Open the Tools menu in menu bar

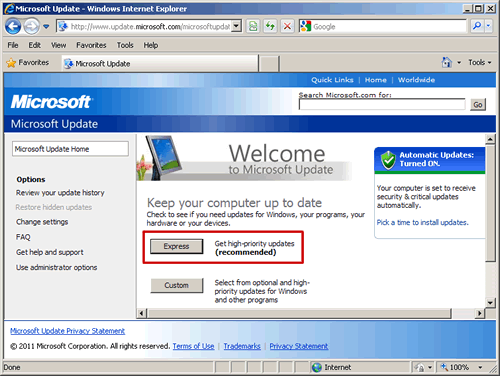[125, 45]
